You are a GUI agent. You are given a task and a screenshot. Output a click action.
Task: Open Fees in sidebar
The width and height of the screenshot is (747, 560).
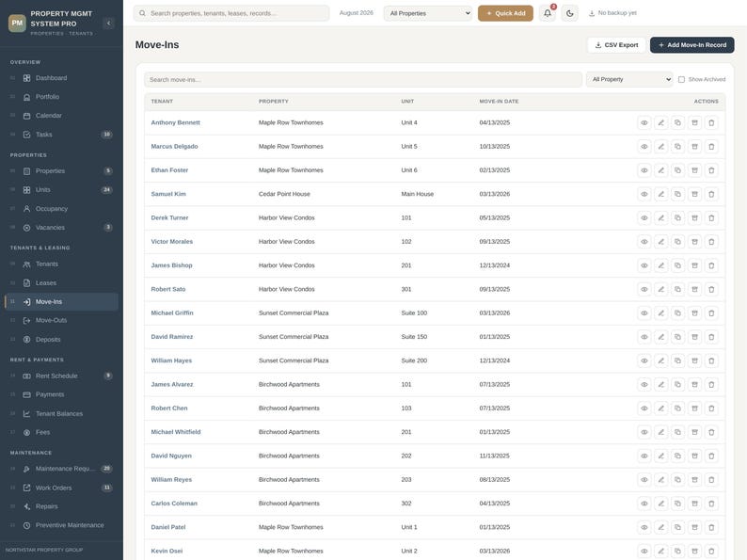click(61, 433)
